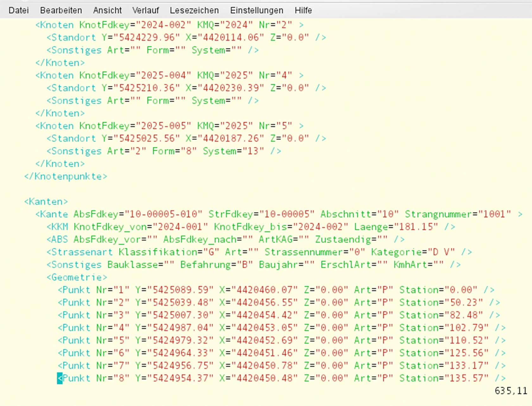Place cursor on the Geometrie tag

point(77,278)
